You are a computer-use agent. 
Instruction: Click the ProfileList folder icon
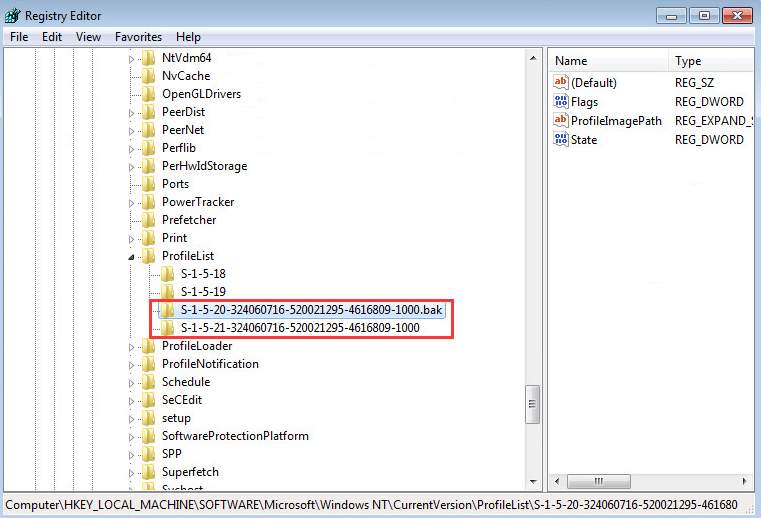pos(149,256)
